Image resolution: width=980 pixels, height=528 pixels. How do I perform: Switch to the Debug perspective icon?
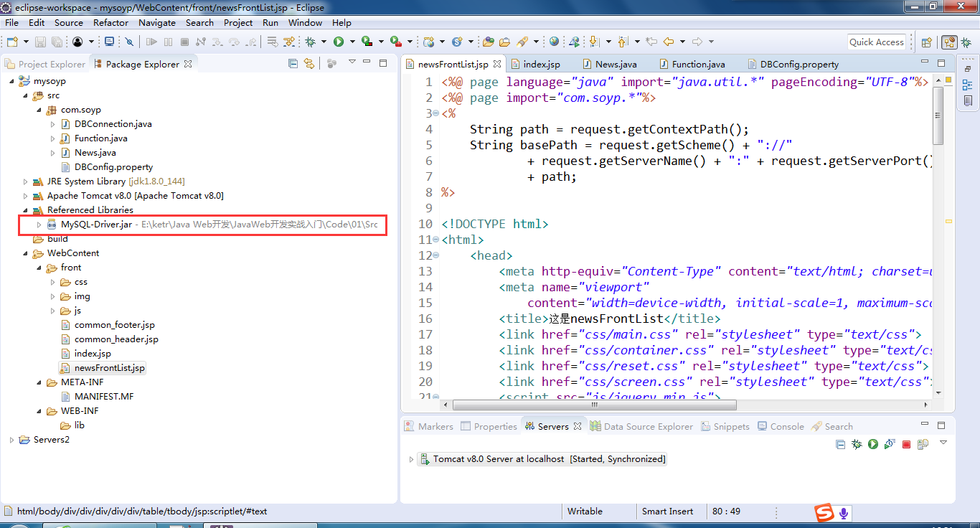pyautogui.click(x=966, y=42)
